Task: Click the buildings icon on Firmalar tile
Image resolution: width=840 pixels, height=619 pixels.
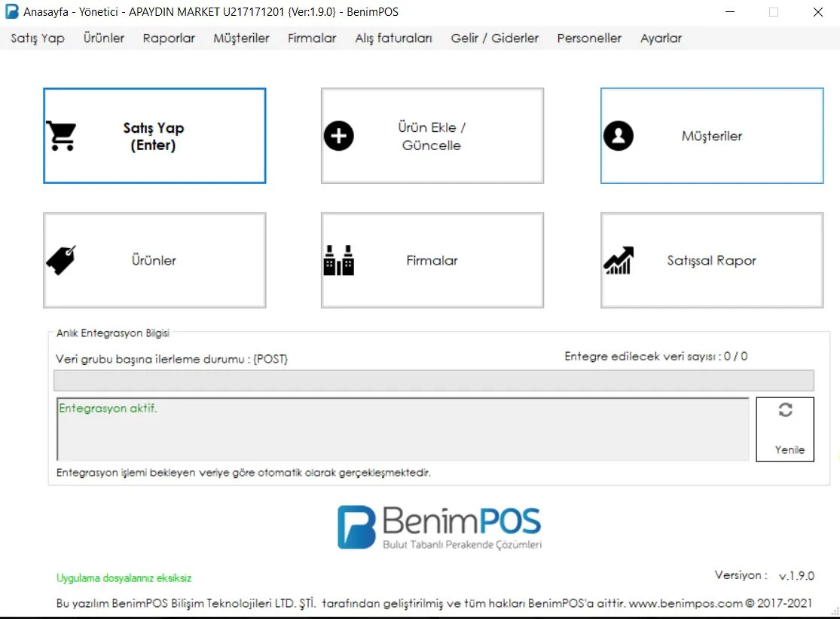Action: (x=338, y=260)
